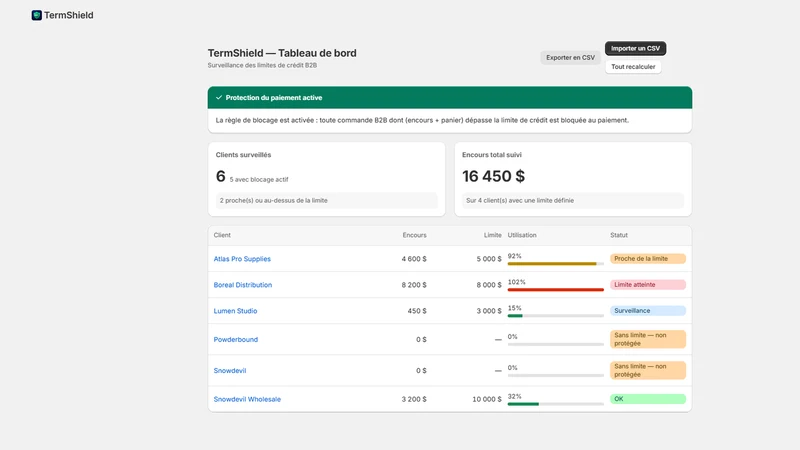Screen dimensions: 800x450
Task: Click the Tout recalculer button
Action: [633, 67]
